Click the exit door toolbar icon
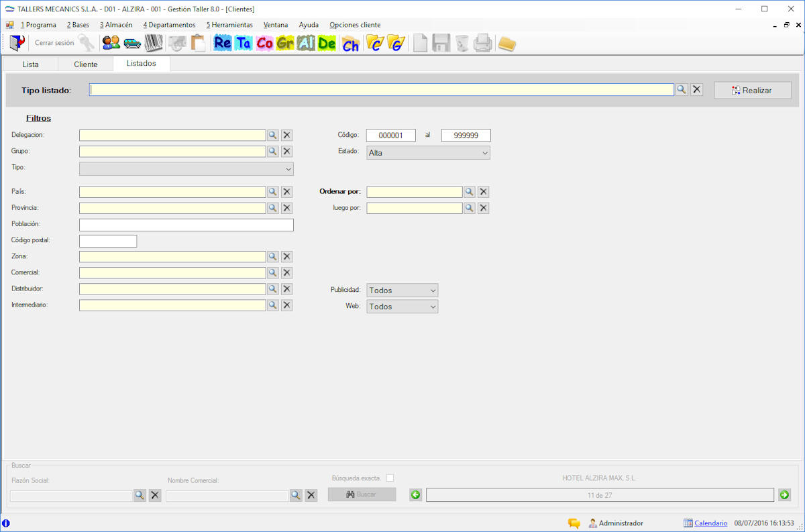This screenshot has width=805, height=532. [16, 43]
